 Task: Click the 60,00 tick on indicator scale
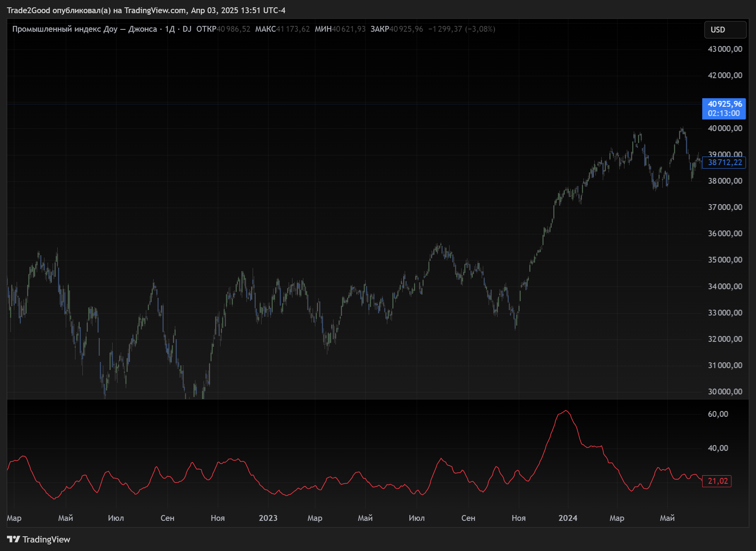718,414
